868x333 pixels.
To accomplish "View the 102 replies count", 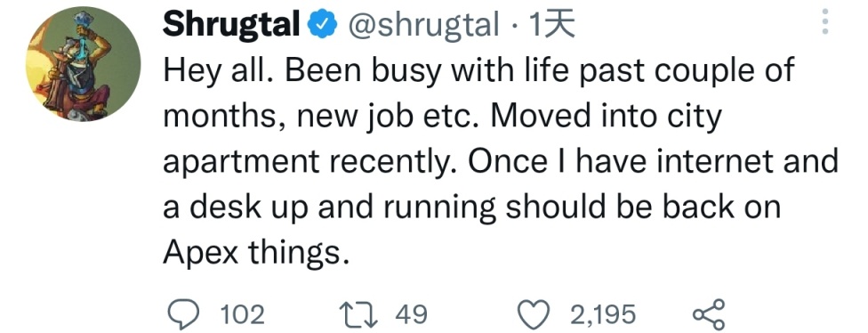I will click(243, 314).
